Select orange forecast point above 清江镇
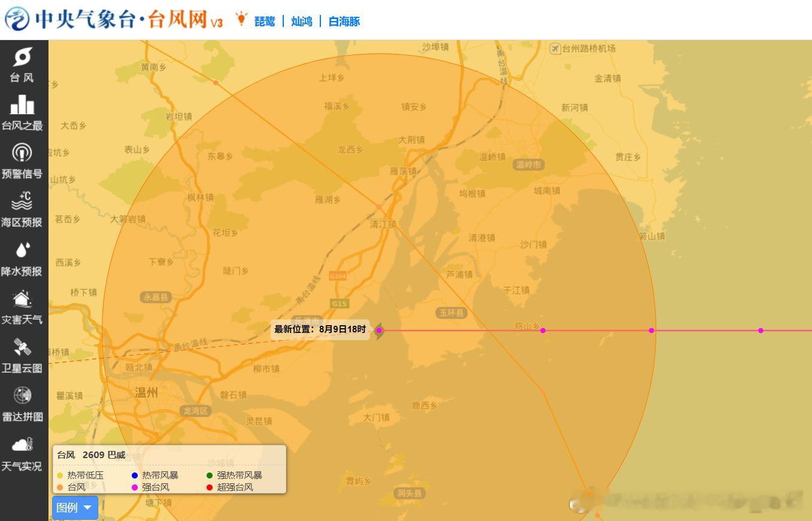This screenshot has height=521, width=812. point(378,207)
